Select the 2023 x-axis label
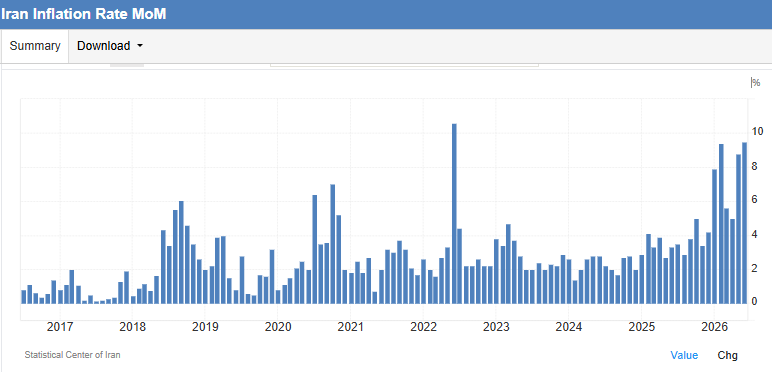Image resolution: width=772 pixels, height=372 pixels. tap(496, 327)
